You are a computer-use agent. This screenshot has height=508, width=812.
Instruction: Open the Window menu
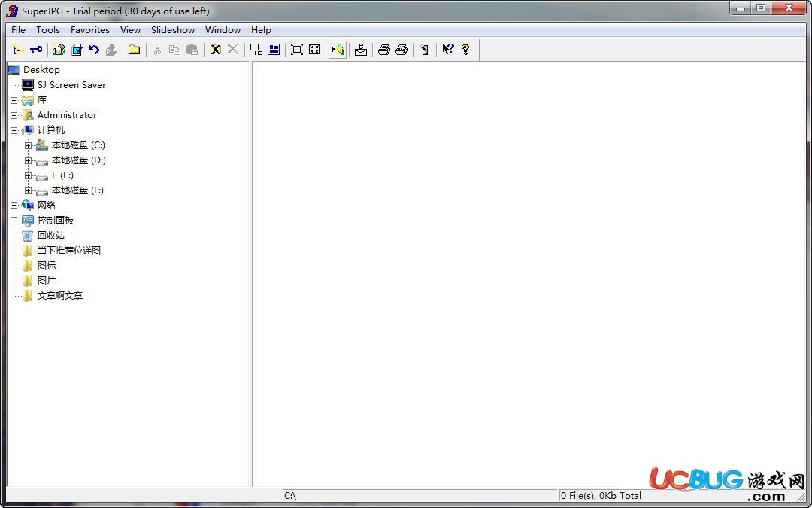coord(223,30)
